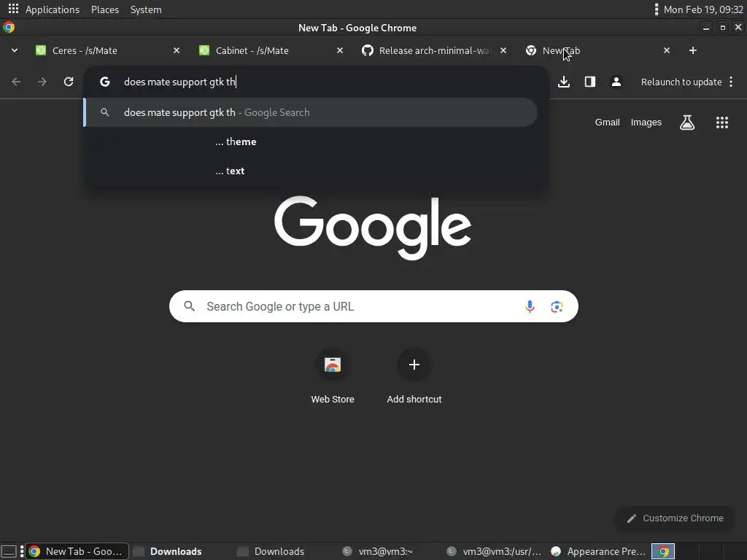Click the Show Desktop button in taskbar

point(9,551)
